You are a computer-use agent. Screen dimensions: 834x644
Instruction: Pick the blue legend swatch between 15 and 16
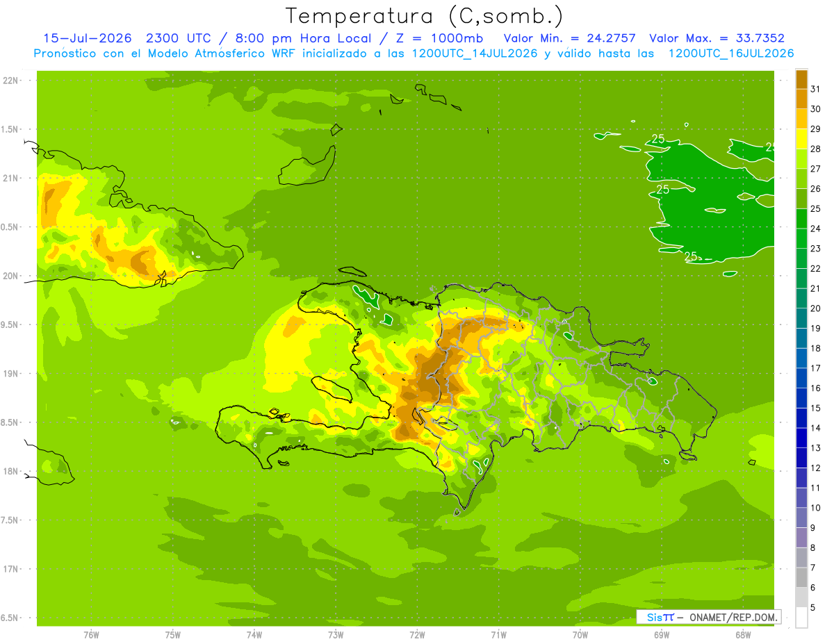801,398
